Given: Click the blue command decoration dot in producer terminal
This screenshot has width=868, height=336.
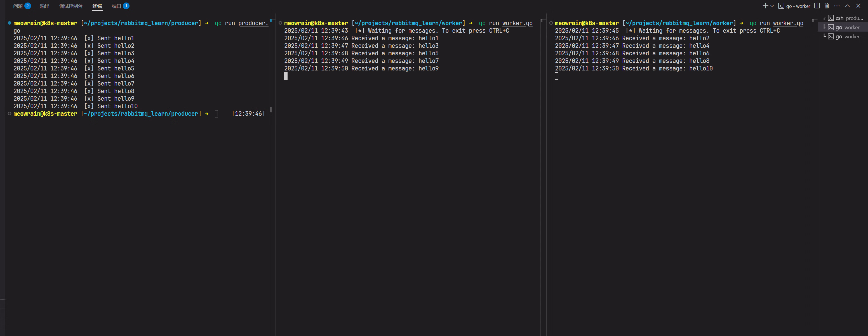Looking at the screenshot, I should point(10,23).
